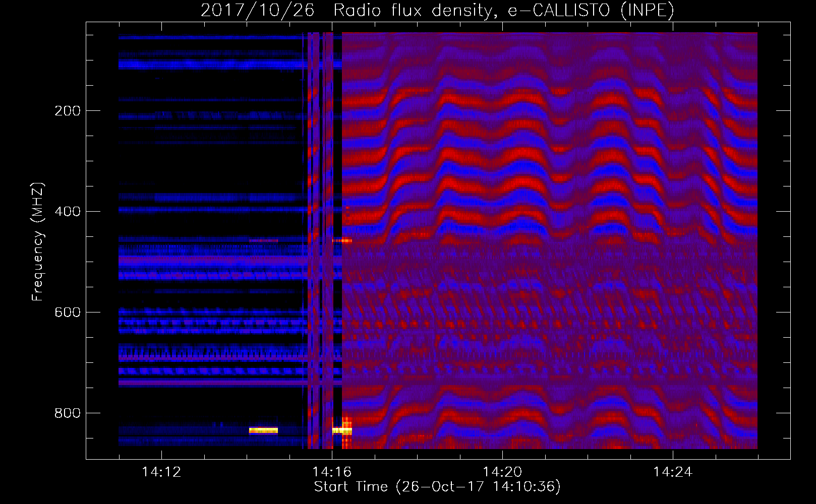Viewport: 816px width, 504px height.
Task: Click the 'Frequency (MHZ)' axis label
Action: (38, 242)
